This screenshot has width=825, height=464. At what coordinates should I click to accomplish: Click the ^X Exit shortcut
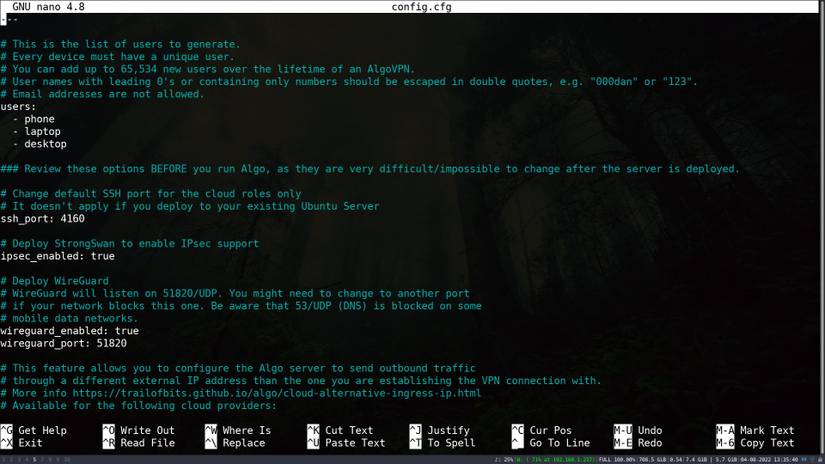coord(22,443)
